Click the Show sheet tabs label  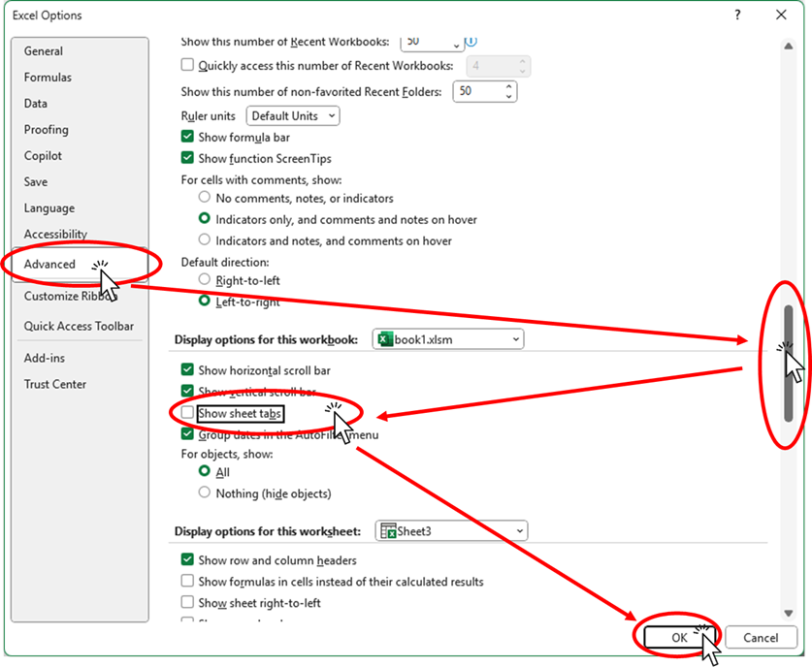pyautogui.click(x=240, y=413)
